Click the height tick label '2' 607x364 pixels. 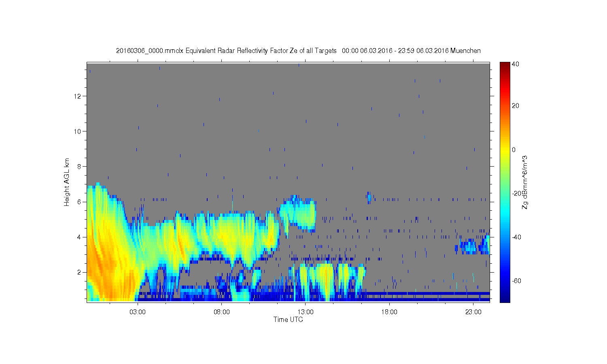80,272
